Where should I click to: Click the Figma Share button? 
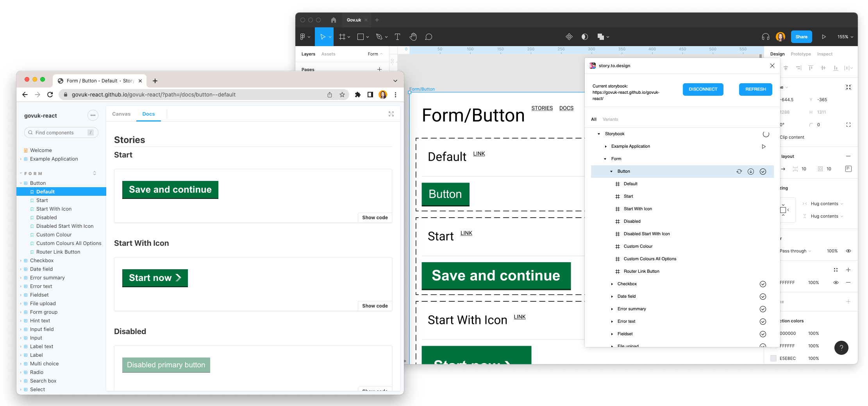pos(801,37)
